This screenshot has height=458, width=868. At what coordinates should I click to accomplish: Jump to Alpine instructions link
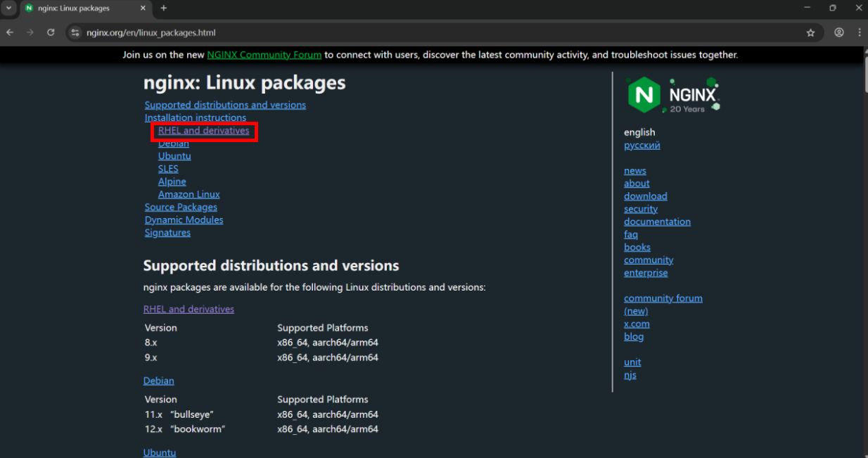172,182
